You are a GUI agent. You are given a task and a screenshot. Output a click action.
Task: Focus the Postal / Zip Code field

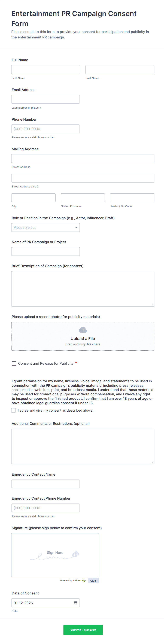tap(132, 198)
